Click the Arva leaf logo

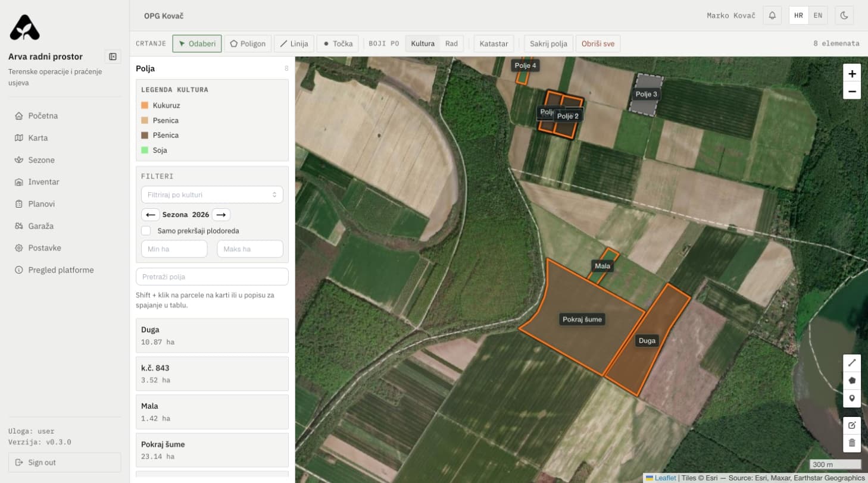pos(24,27)
